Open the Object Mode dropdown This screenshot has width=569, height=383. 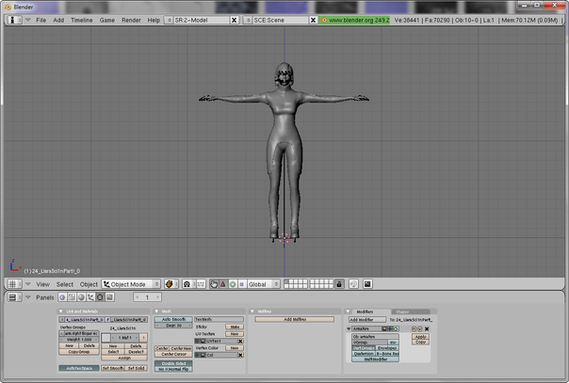[131, 284]
